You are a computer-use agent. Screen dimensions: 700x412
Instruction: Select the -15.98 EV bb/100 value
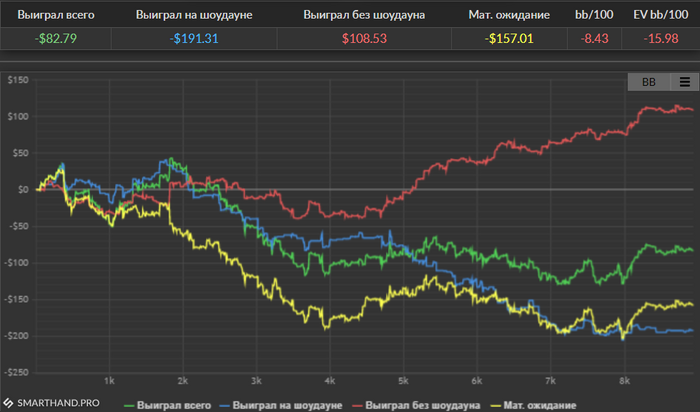tap(661, 38)
